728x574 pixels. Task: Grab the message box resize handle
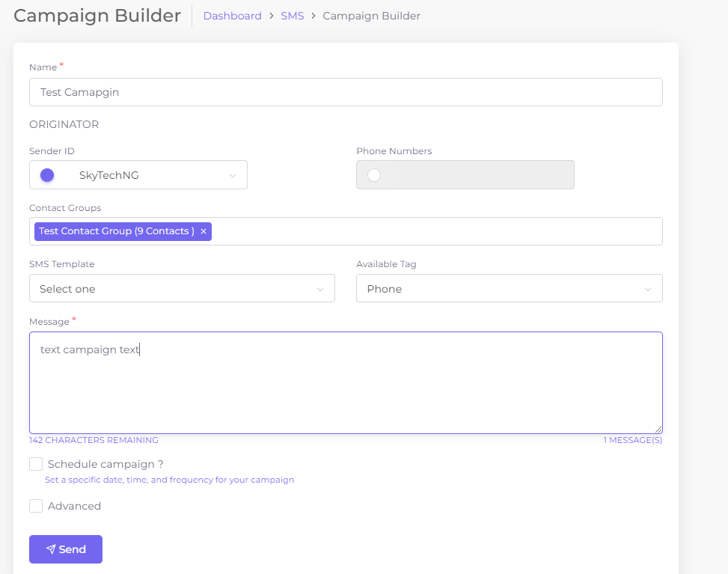point(658,430)
